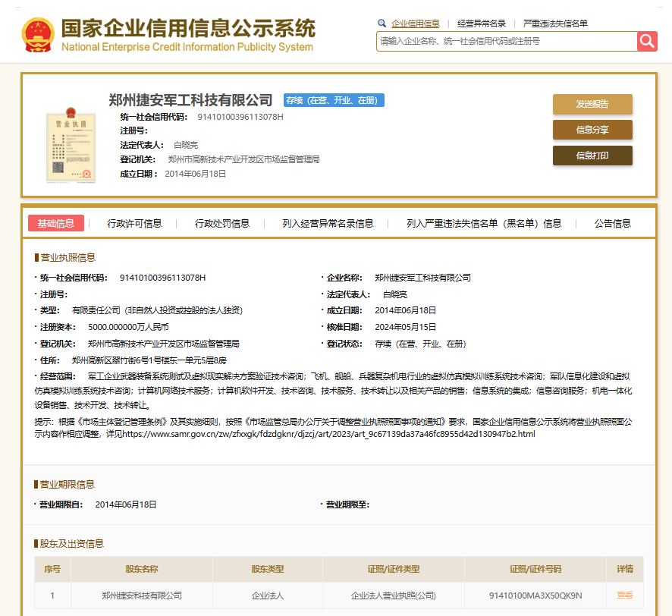This screenshot has width=672, height=616.
Task: Open the 列入严重违法失信名单（黑名单）信息 tab
Action: click(484, 223)
